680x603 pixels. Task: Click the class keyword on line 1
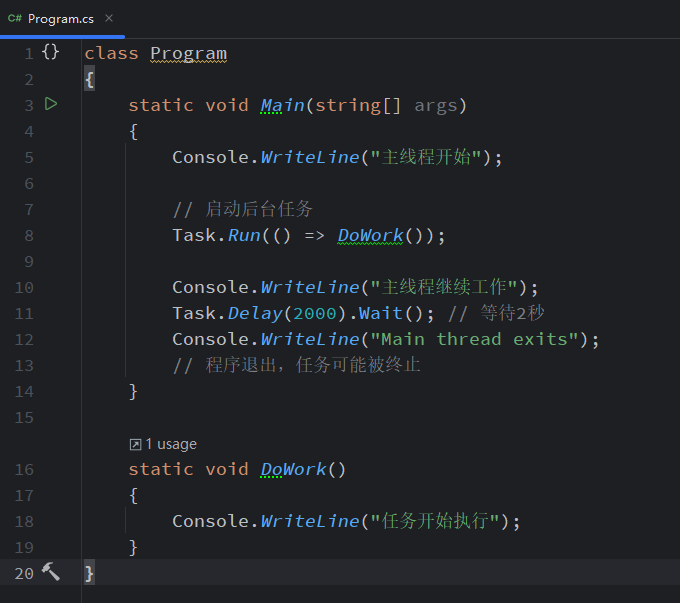tap(111, 53)
